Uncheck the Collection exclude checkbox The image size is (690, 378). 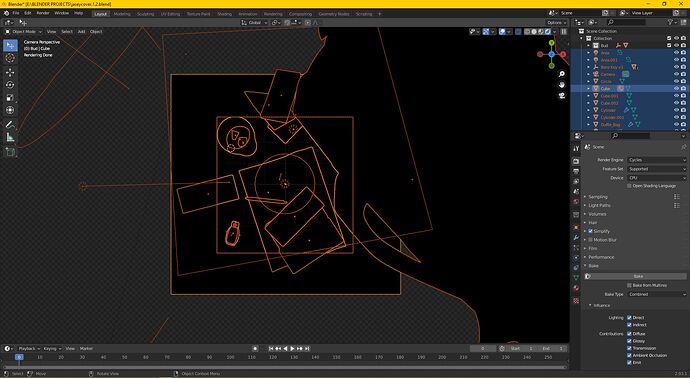tap(669, 38)
